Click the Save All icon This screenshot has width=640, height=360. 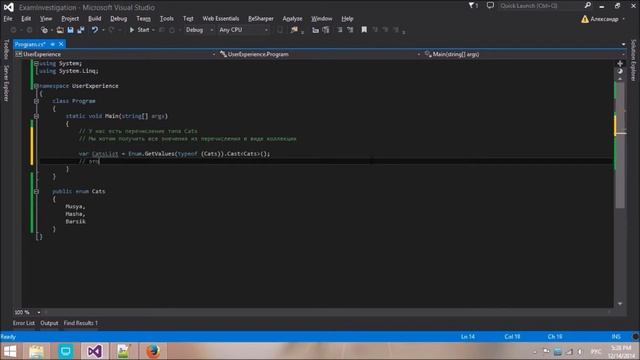click(81, 30)
